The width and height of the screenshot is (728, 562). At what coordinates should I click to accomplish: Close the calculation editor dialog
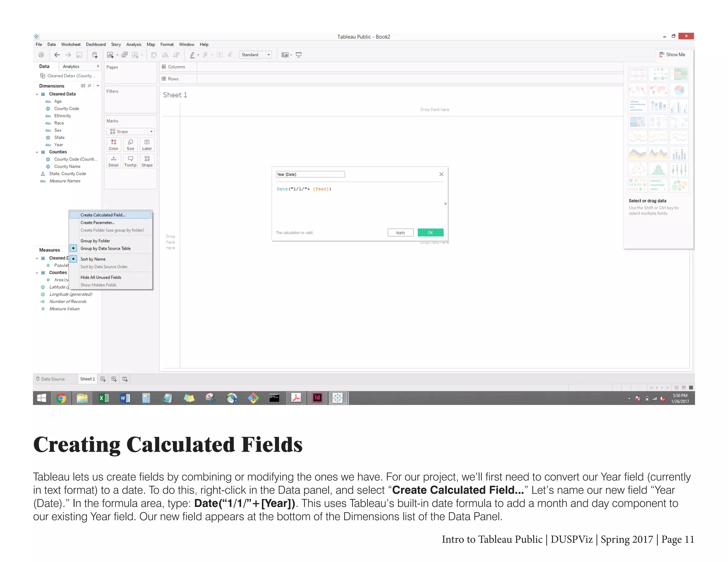[x=441, y=174]
